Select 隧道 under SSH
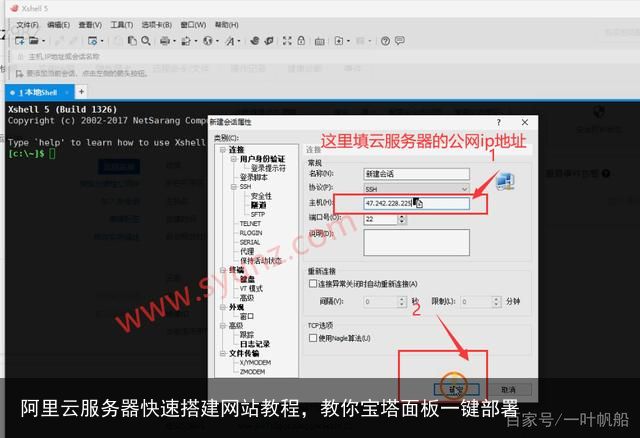 [x=258, y=205]
